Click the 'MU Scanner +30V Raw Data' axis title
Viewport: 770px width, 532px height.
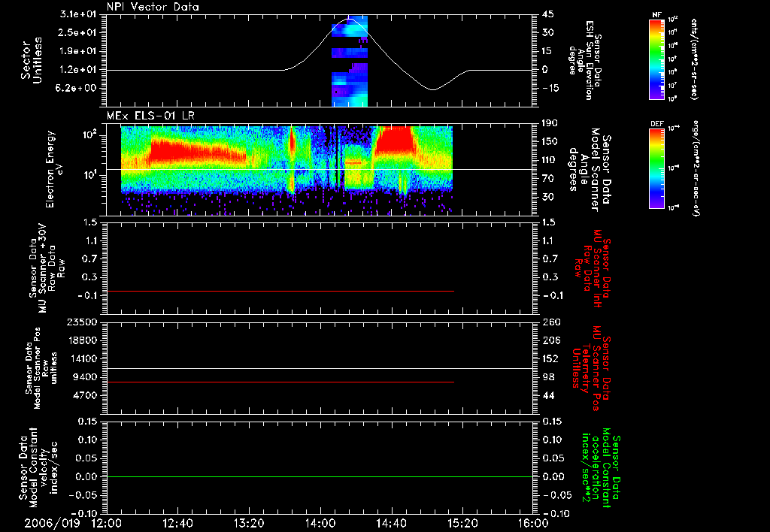(x=47, y=268)
